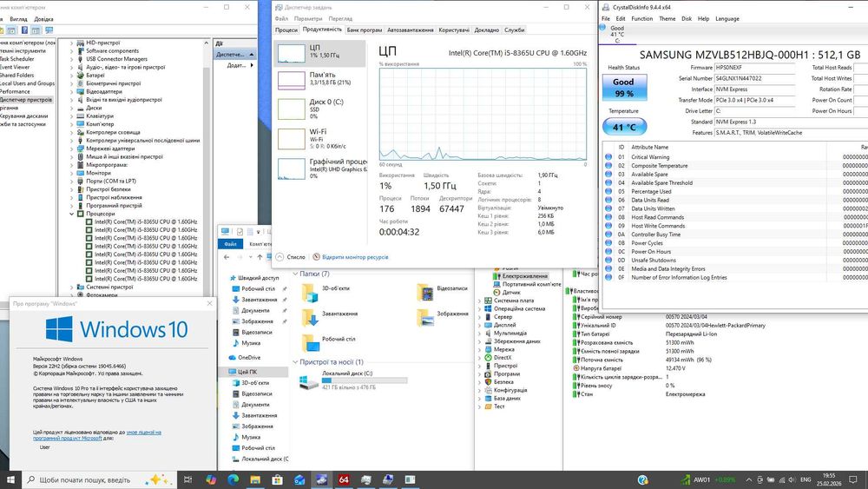The image size is (868, 489).
Task: Click the Task View taskbar button
Action: pyautogui.click(x=187, y=479)
